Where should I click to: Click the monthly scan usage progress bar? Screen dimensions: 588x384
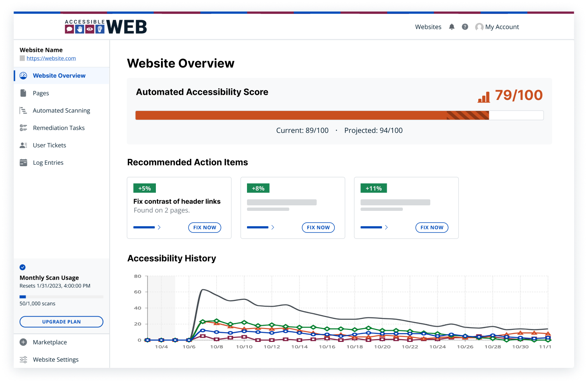[61, 297]
